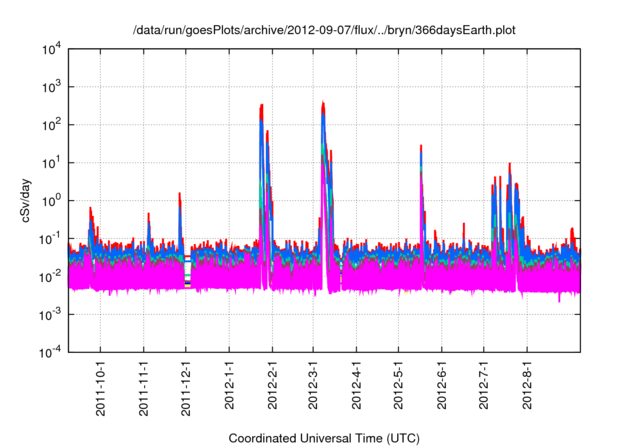The height and width of the screenshot is (448, 640).
Task: Click the late January 2012 flux peak
Action: (261, 106)
